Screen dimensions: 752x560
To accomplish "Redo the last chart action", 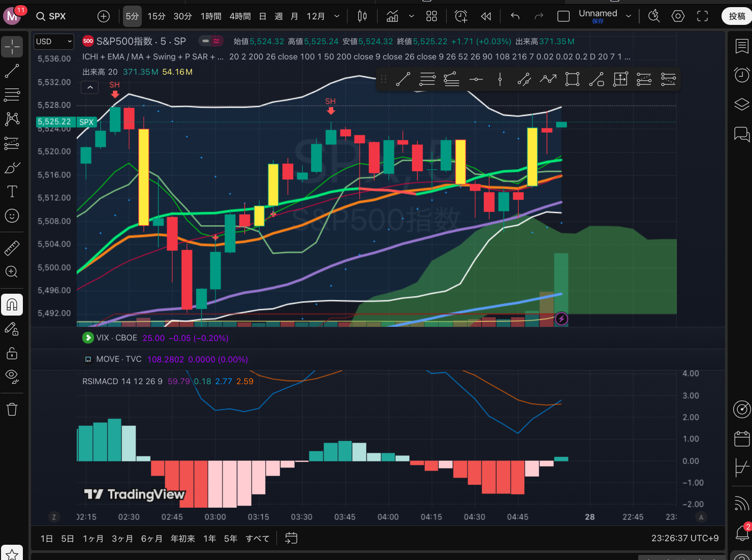I will (539, 16).
